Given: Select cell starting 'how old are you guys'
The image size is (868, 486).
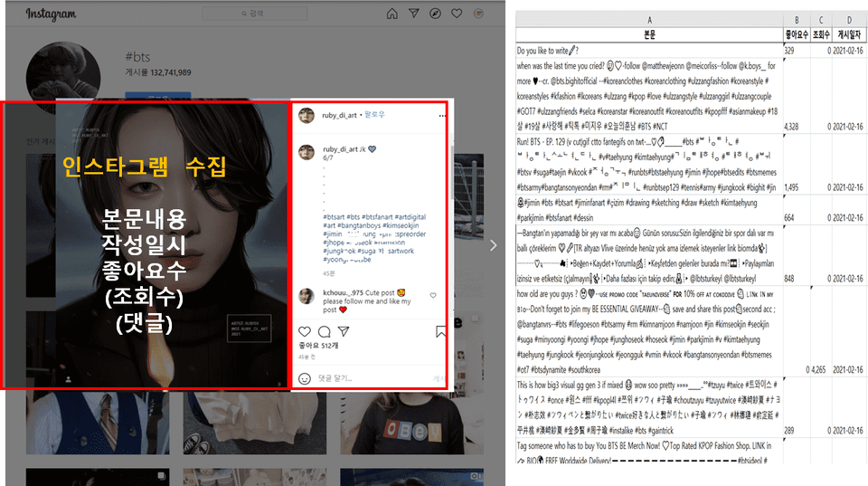Looking at the screenshot, I should pos(649,331).
